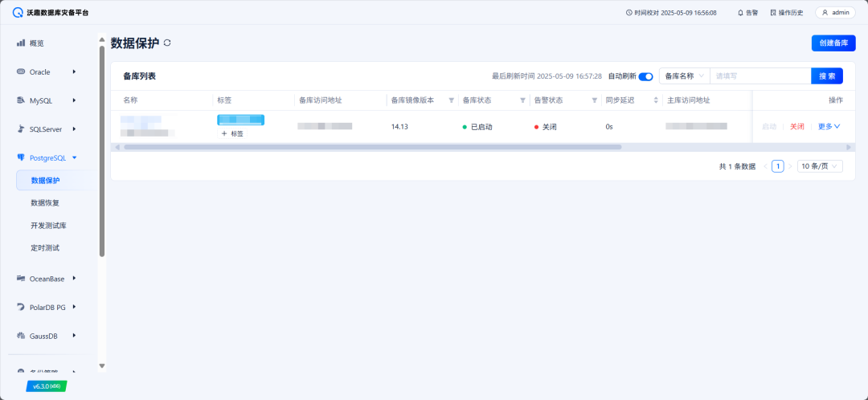868x400 pixels.
Task: Expand the Oracle menu arrow
Action: [x=74, y=71]
